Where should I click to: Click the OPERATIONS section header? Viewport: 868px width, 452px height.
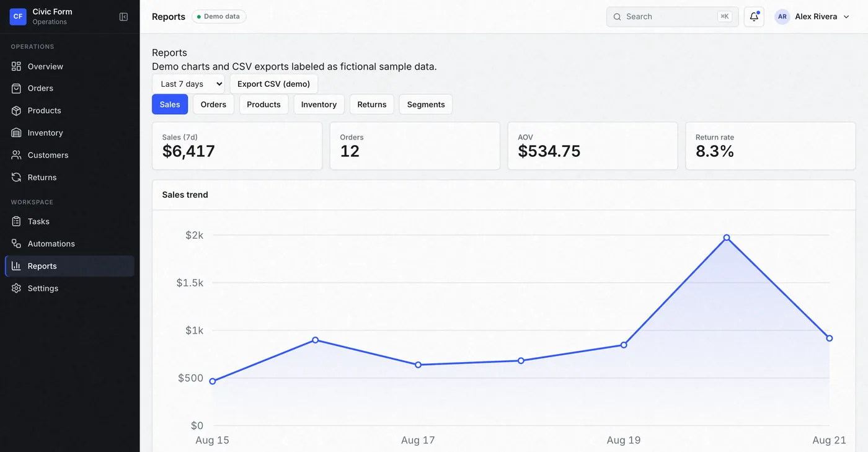(x=32, y=47)
